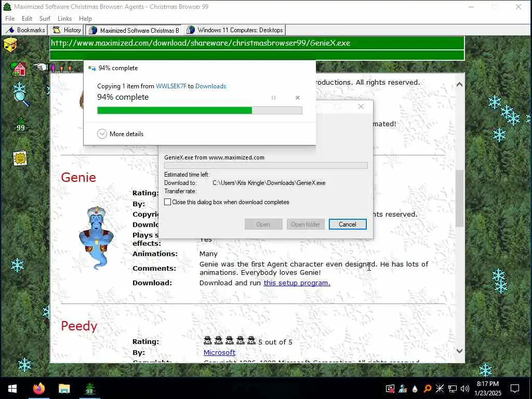
Task: Cancel the copy with the X button
Action: coord(298,98)
